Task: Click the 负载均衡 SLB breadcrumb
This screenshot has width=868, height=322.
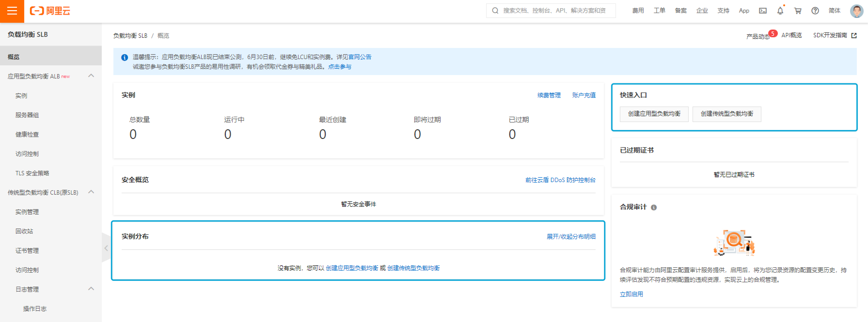Action: [x=130, y=36]
